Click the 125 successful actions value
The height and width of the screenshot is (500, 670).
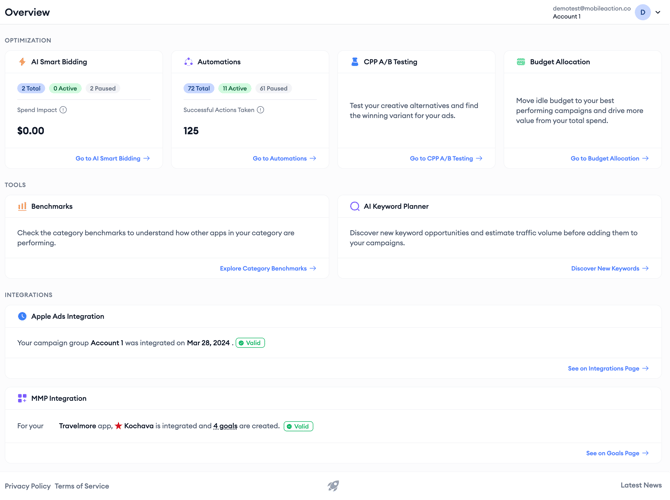(x=191, y=131)
